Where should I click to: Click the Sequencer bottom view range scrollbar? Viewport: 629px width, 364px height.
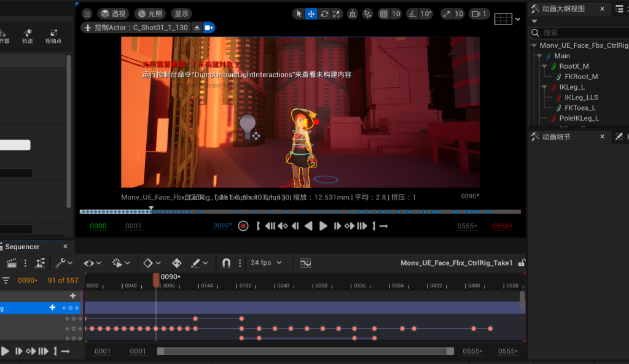305,351
